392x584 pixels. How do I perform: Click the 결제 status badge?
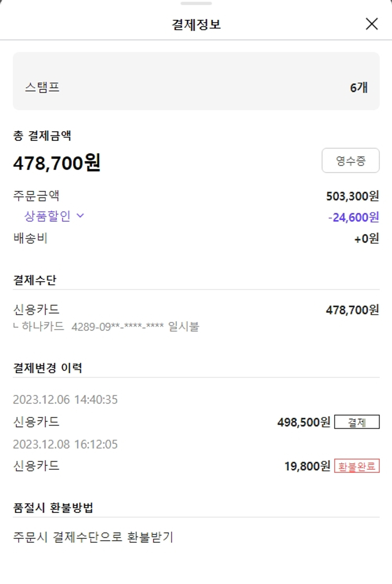[356, 422]
